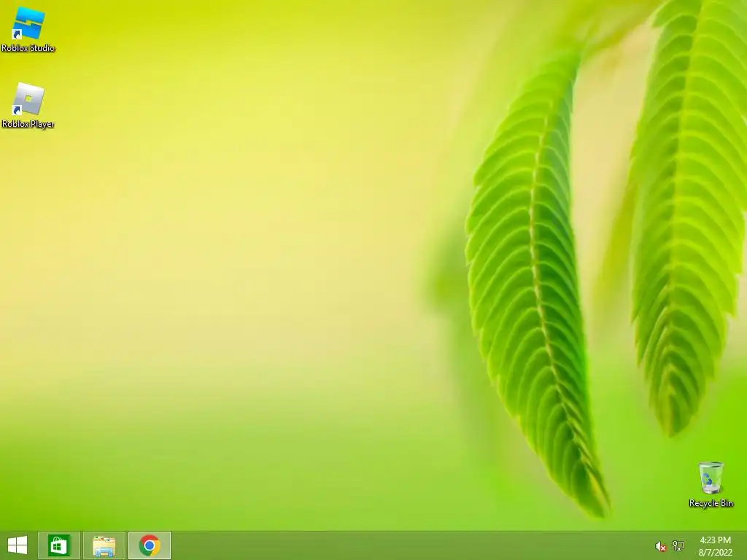Open Google Chrome from the taskbar

pos(150,545)
